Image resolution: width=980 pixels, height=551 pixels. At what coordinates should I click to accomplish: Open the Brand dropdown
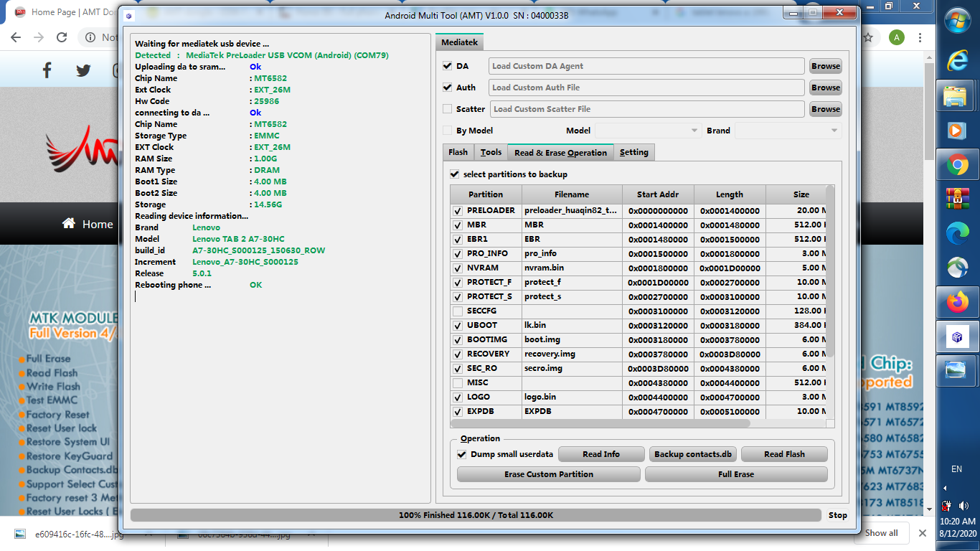(788, 131)
